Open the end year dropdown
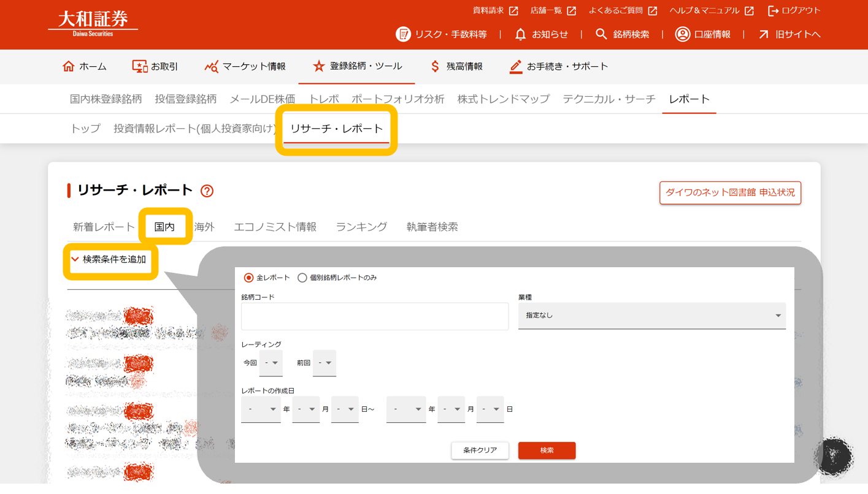This screenshot has height=494, width=868. click(406, 409)
